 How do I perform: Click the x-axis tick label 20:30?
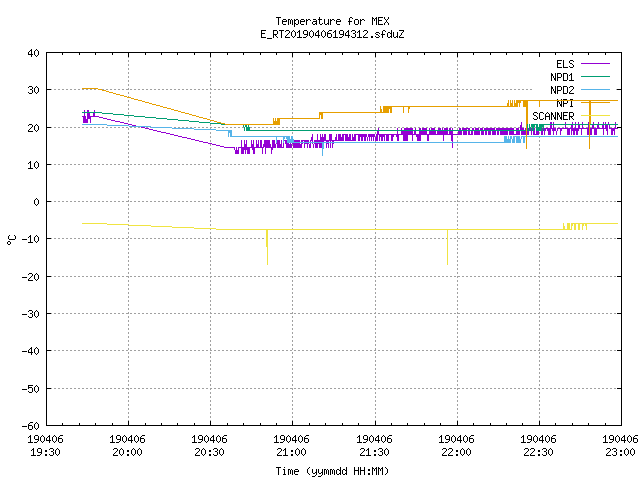(x=209, y=452)
